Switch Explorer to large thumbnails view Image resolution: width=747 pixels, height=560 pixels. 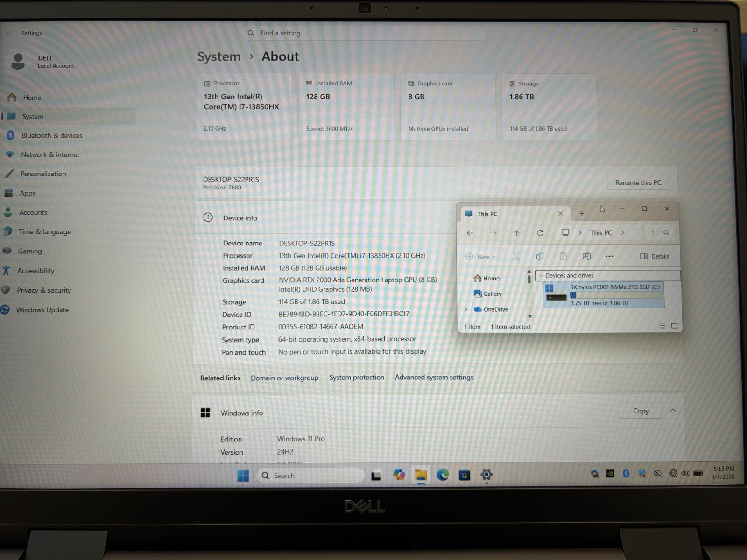[x=674, y=326]
